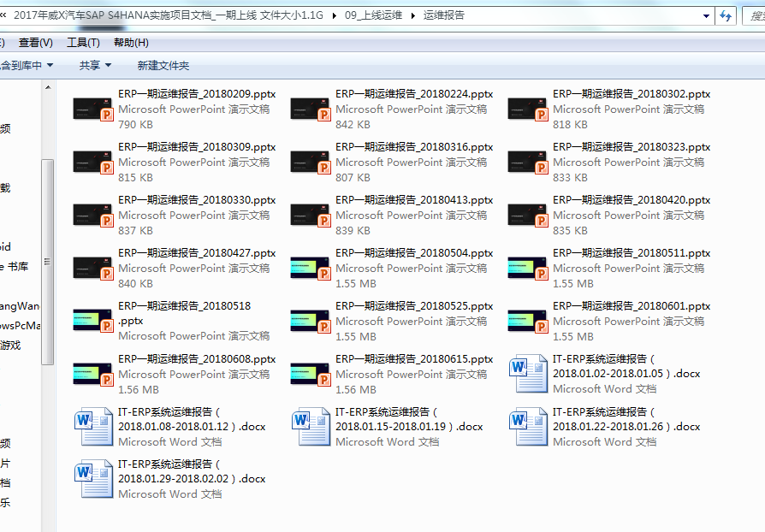Open the 查看(V) menu

pos(35,43)
